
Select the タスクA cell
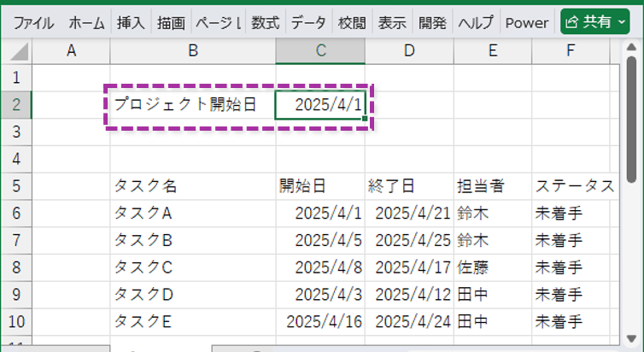pos(193,214)
